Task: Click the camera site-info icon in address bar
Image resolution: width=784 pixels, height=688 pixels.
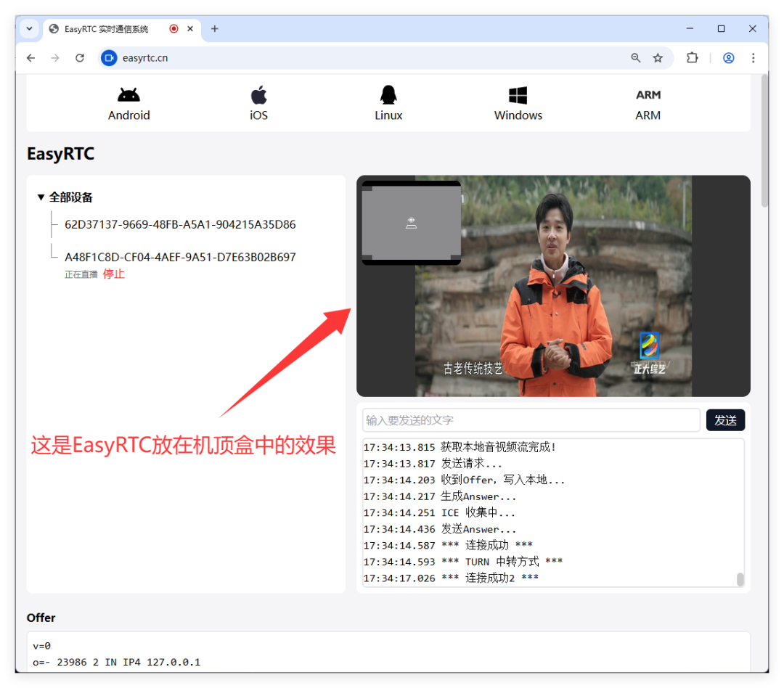Action: 109,58
